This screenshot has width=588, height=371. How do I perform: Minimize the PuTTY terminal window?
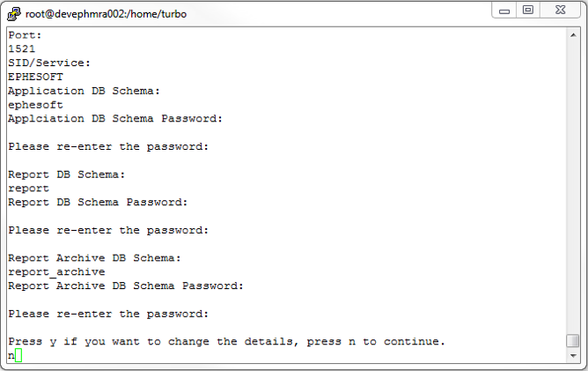tap(504, 11)
